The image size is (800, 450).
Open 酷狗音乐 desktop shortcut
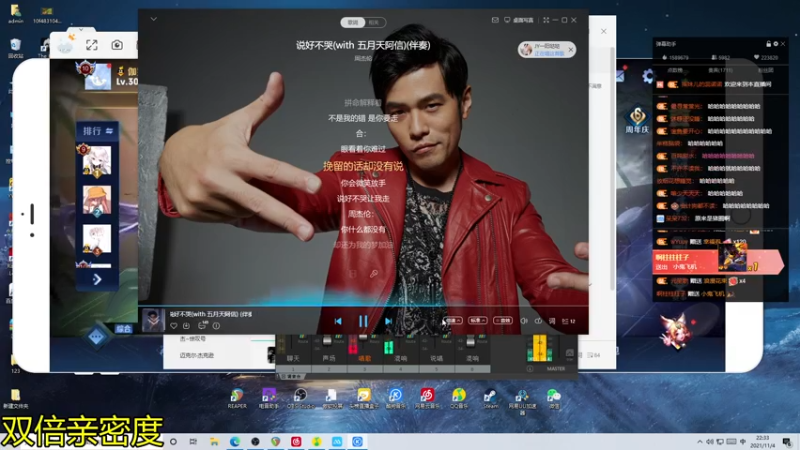click(x=395, y=398)
